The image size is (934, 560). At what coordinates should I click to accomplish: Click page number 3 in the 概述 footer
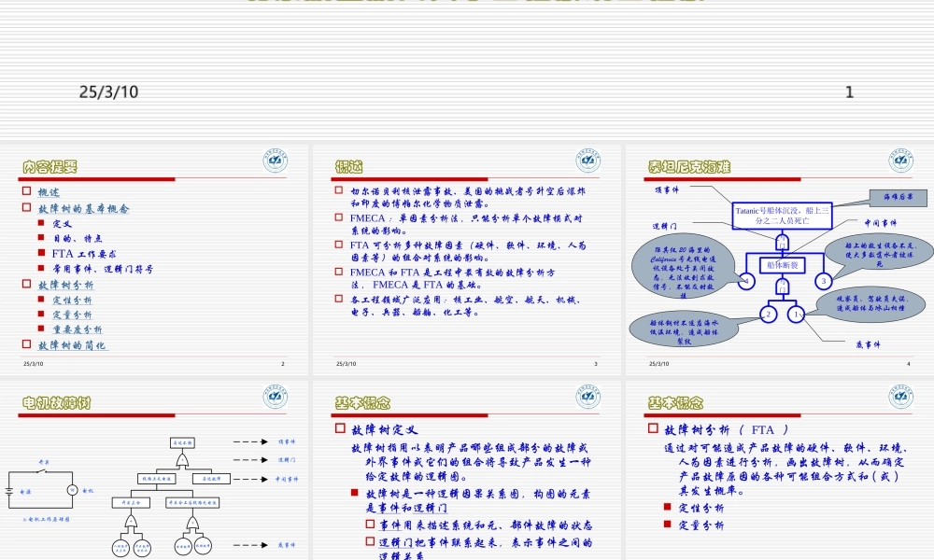click(596, 364)
